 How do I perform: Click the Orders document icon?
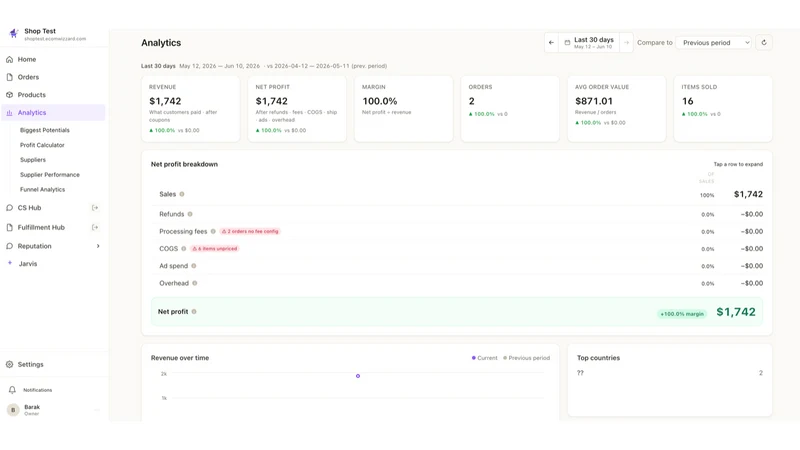pos(9,77)
